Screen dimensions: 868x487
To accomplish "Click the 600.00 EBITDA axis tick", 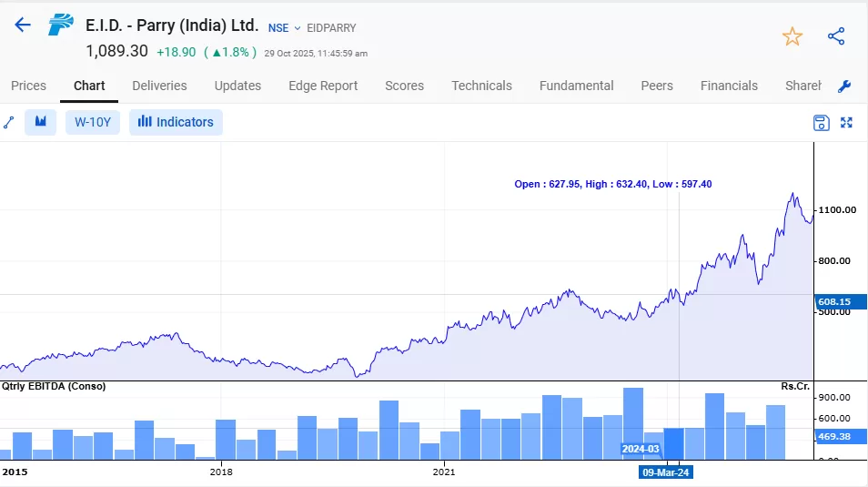I will (x=834, y=419).
